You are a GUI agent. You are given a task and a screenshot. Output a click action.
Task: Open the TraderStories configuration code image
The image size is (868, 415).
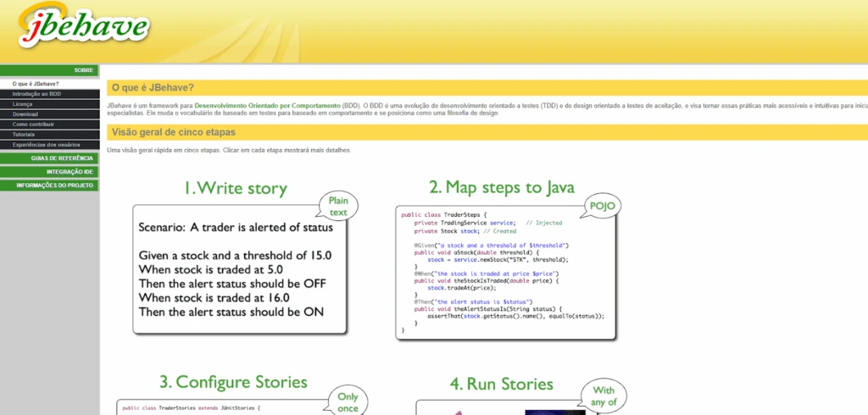220,407
